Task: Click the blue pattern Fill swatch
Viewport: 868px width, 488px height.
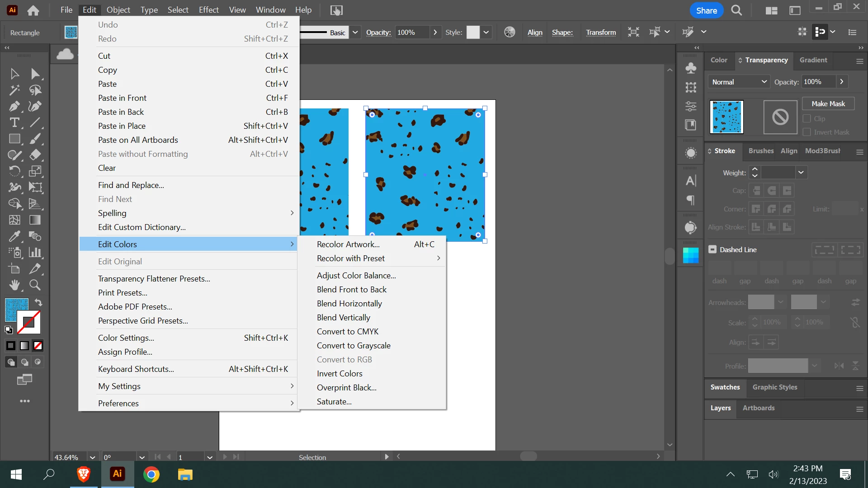Action: 14,306
